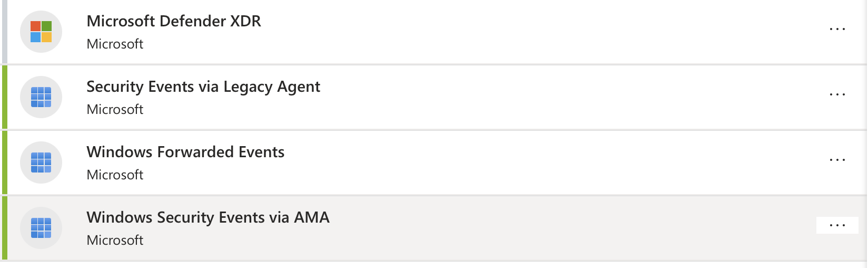
Task: Click green status bar beside Security Events Legacy Agent
Action: coord(5,97)
